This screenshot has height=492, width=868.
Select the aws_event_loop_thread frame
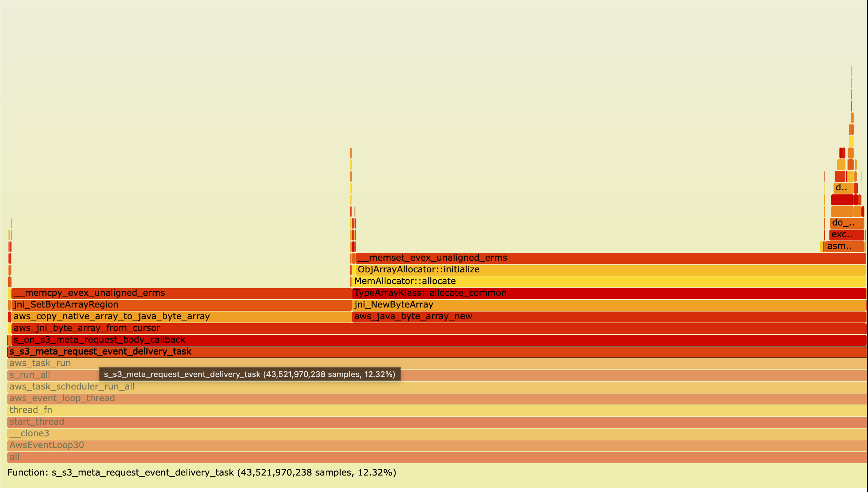click(x=61, y=398)
